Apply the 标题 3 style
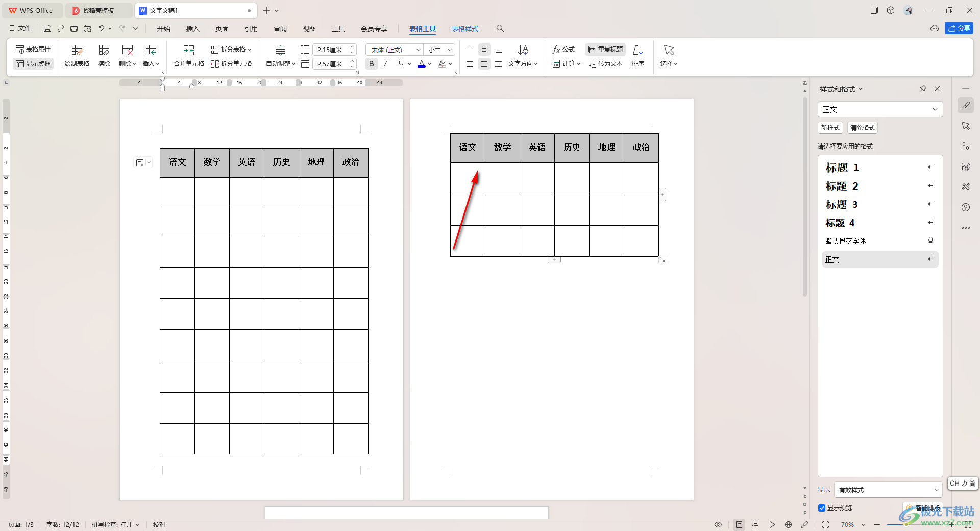 point(880,204)
